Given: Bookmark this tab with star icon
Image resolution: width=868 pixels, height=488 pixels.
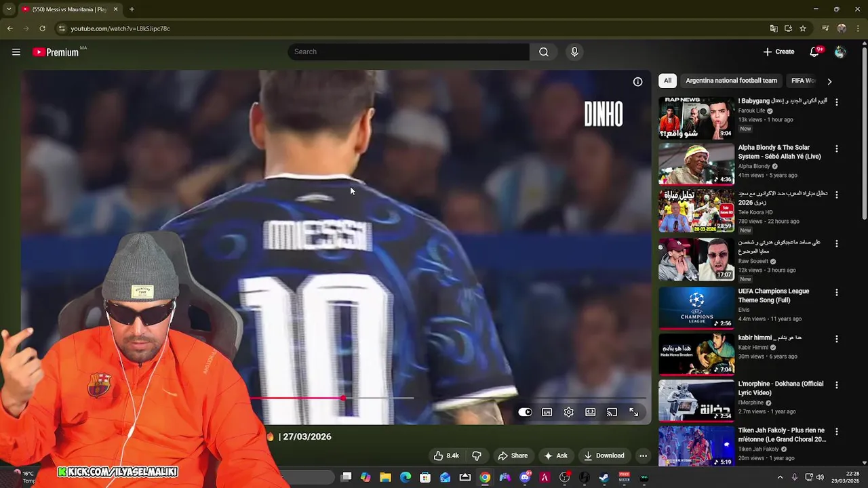Looking at the screenshot, I should point(803,28).
